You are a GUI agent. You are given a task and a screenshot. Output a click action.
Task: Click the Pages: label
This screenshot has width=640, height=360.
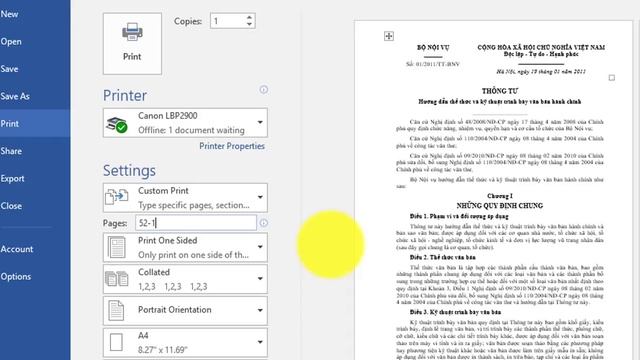point(115,223)
